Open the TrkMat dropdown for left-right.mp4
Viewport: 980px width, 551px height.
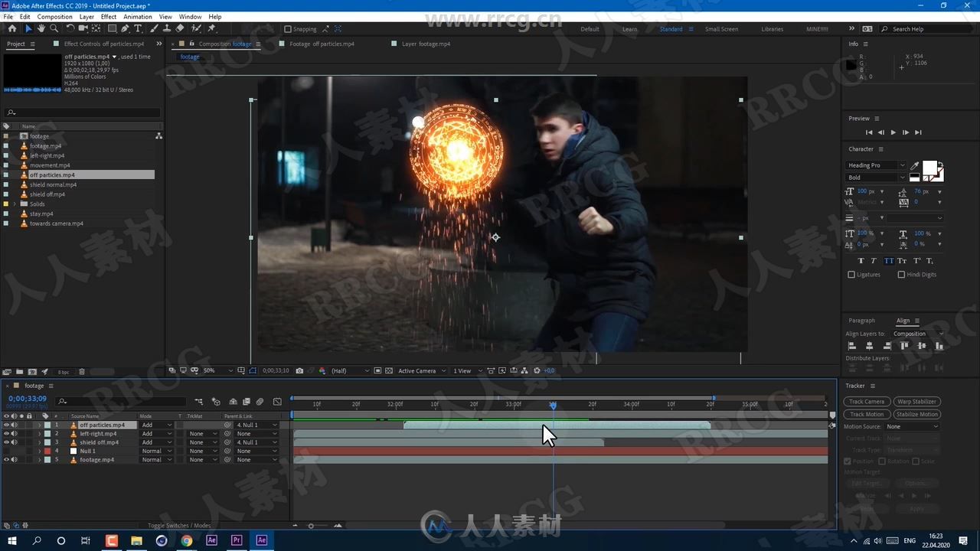(x=204, y=434)
